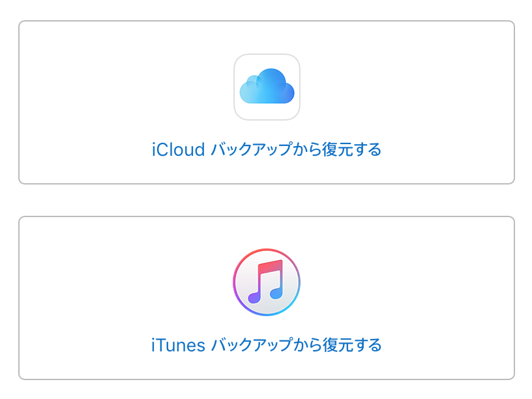Click the blue iCloud restore text label

click(266, 149)
